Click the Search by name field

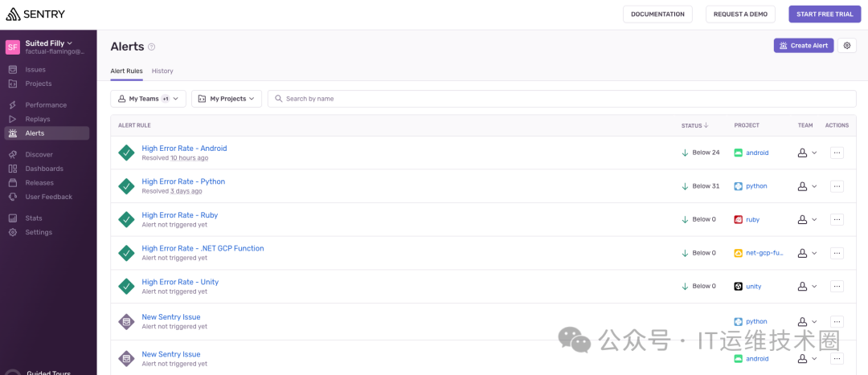[562, 99]
